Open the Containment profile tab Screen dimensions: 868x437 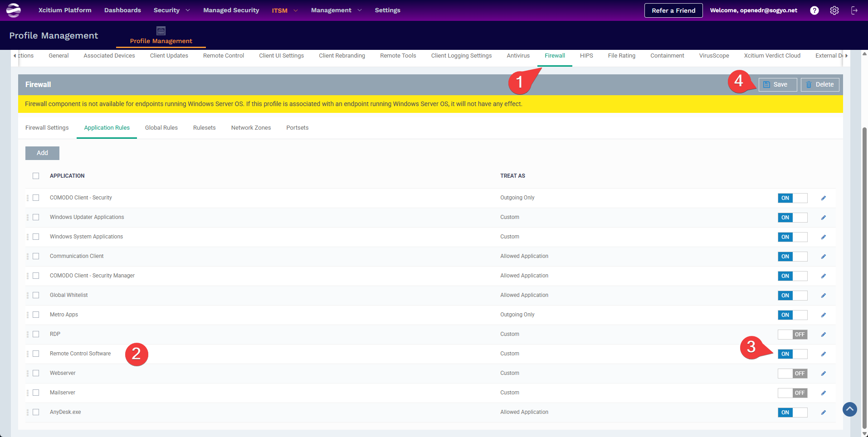tap(667, 56)
